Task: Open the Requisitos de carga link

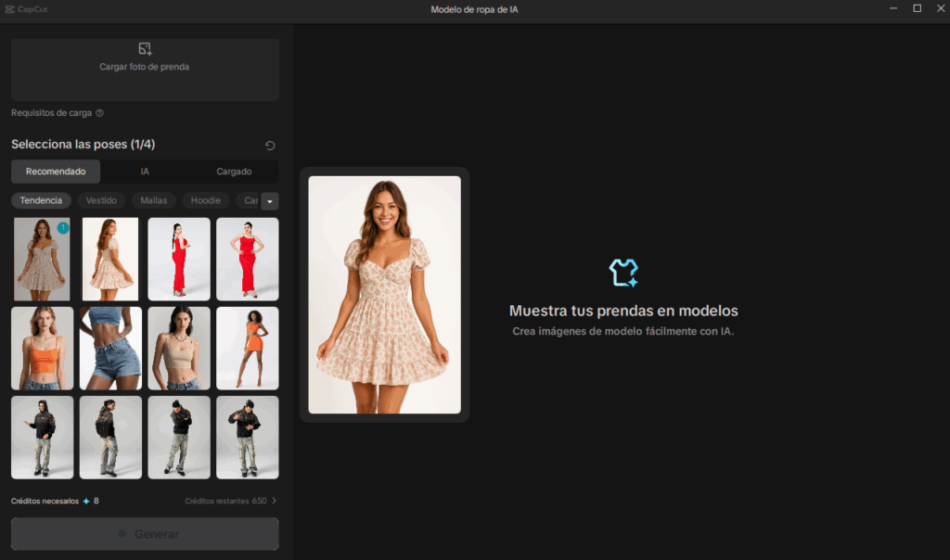Action: coord(52,112)
